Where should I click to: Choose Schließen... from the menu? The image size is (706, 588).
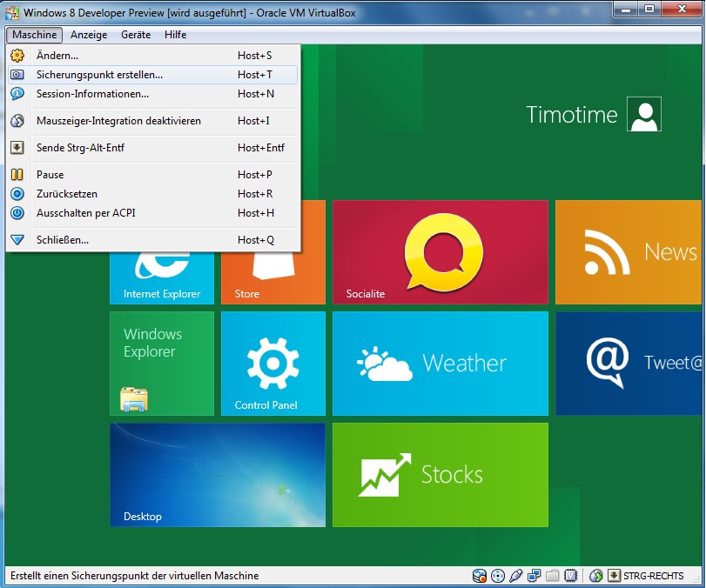coord(152,240)
